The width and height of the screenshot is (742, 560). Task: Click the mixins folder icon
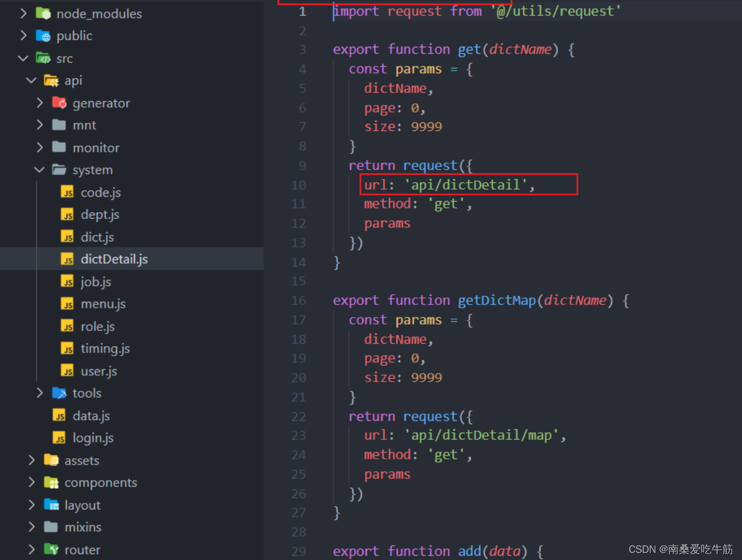coord(51,527)
